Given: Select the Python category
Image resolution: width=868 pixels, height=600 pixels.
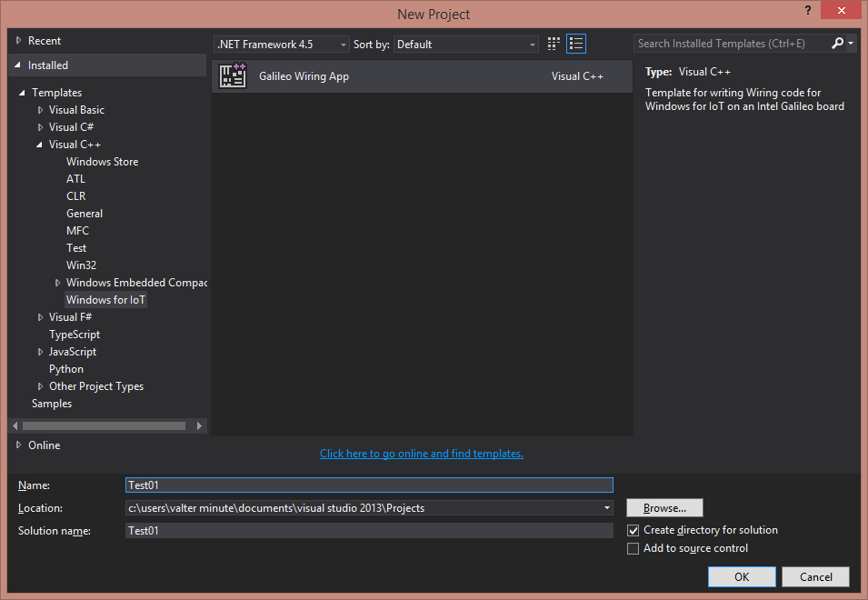Looking at the screenshot, I should pos(65,369).
